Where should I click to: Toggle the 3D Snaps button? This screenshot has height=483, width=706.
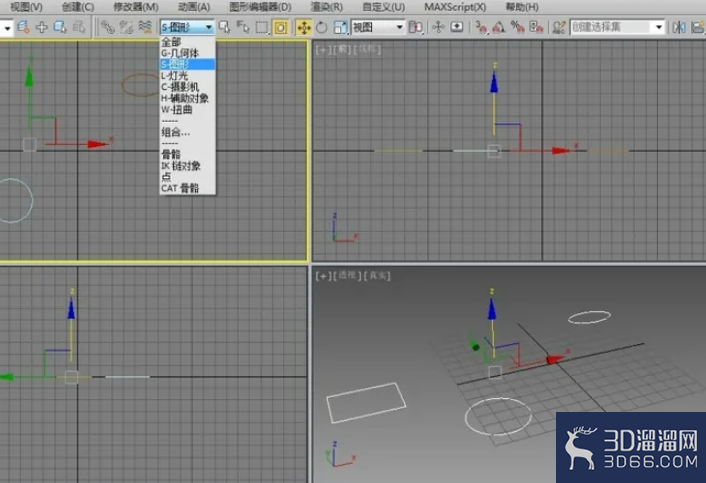click(x=481, y=27)
